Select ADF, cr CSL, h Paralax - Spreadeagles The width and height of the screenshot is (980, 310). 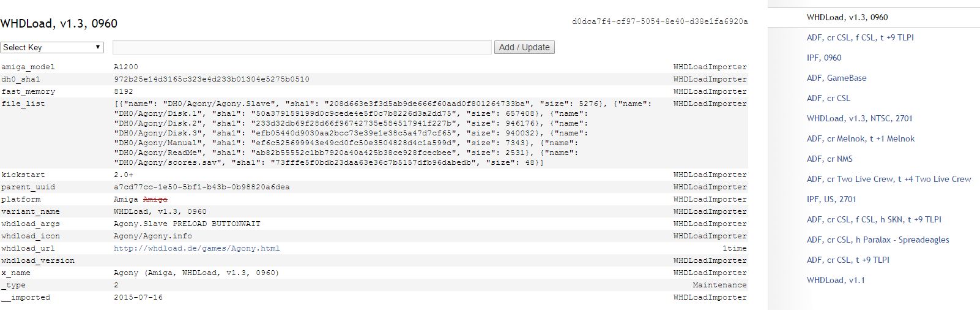878,240
